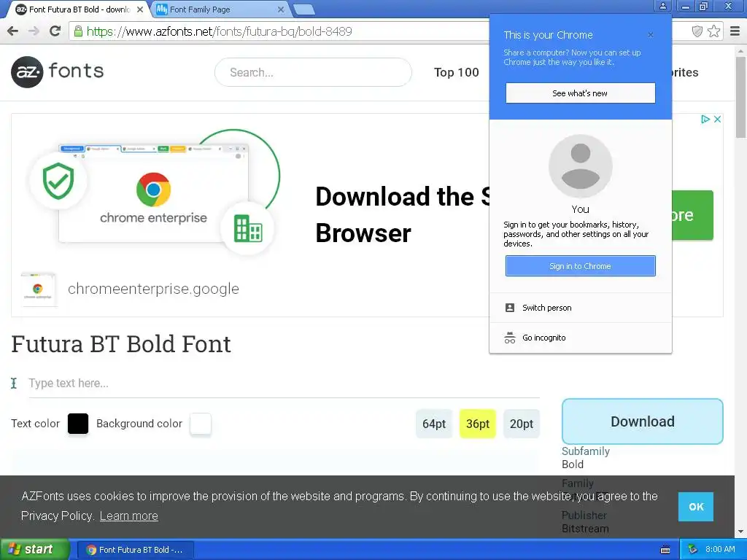This screenshot has width=747, height=560.
Task: Click the See what's new button
Action: pos(580,93)
